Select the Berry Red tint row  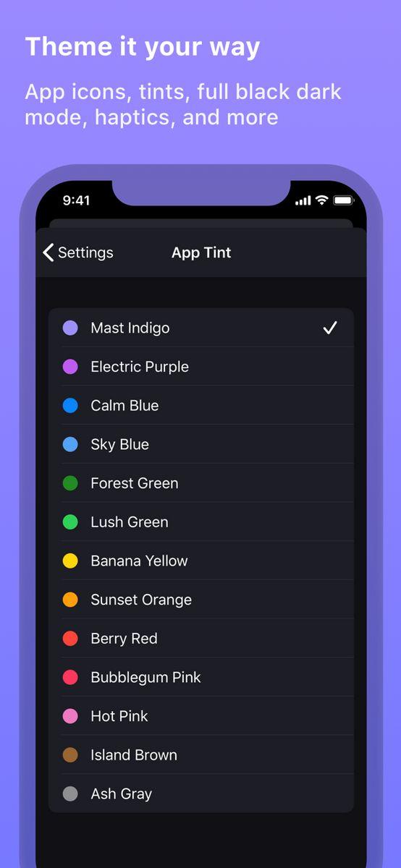201,639
